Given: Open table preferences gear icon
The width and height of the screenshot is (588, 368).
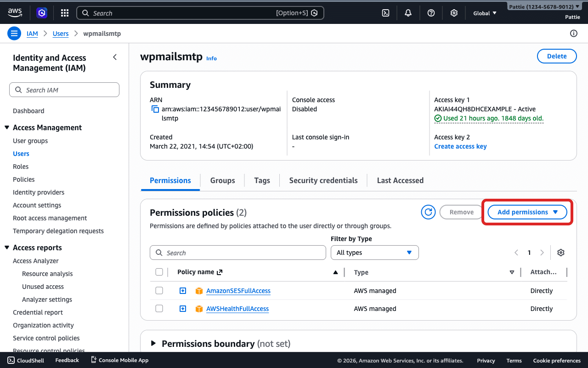Looking at the screenshot, I should (x=560, y=253).
